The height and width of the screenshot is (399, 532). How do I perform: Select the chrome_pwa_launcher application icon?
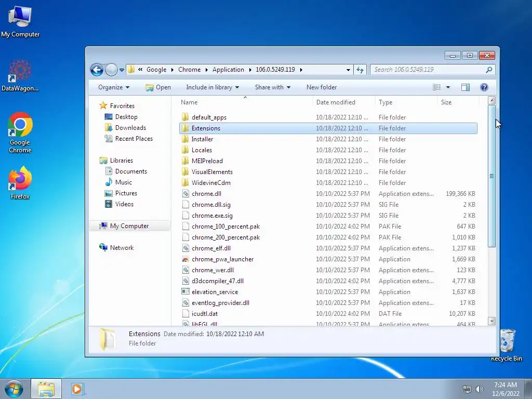(185, 259)
